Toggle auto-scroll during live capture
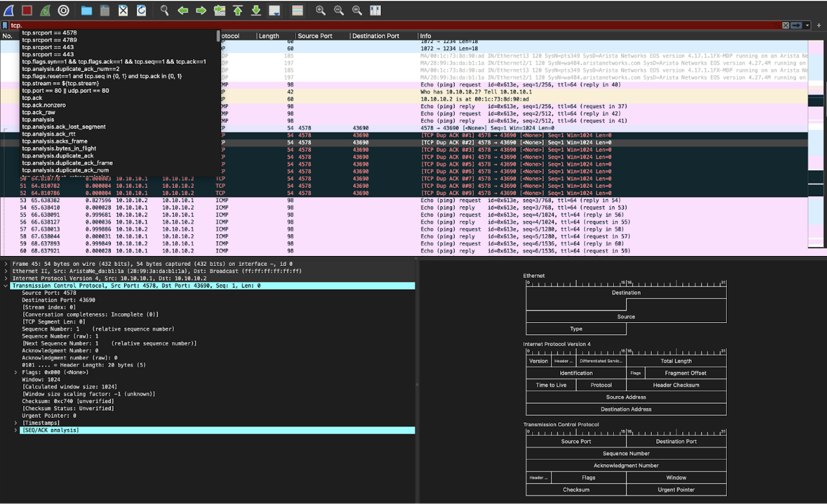The height and width of the screenshot is (504, 827). point(273,11)
